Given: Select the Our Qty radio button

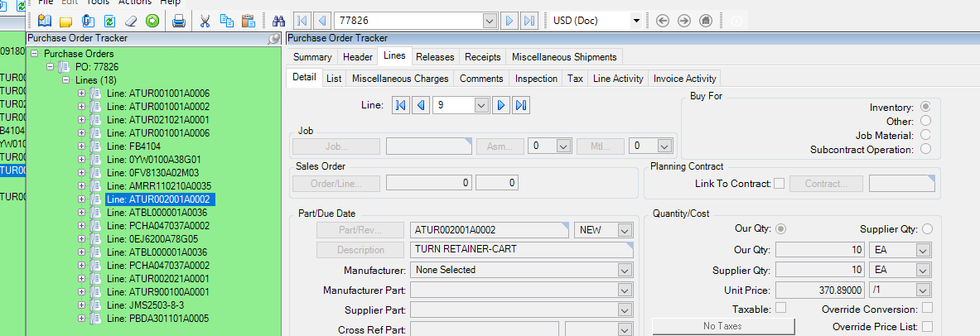Looking at the screenshot, I should click(780, 229).
